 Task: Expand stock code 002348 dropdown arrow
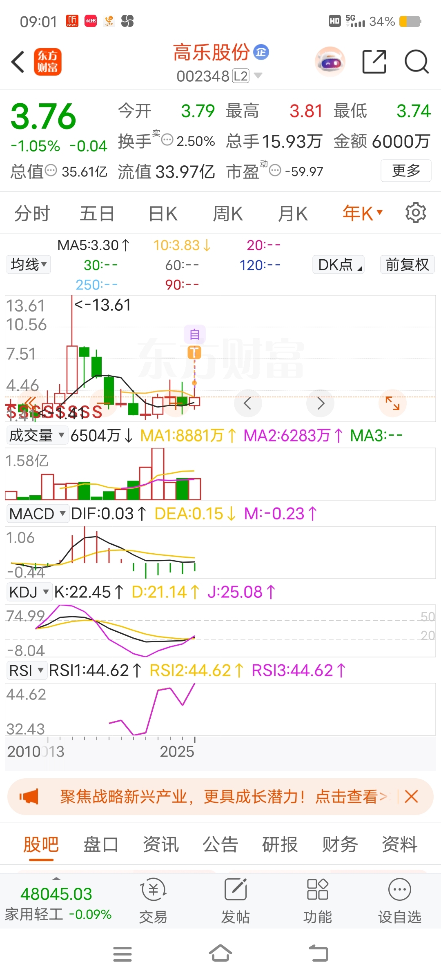(x=258, y=76)
